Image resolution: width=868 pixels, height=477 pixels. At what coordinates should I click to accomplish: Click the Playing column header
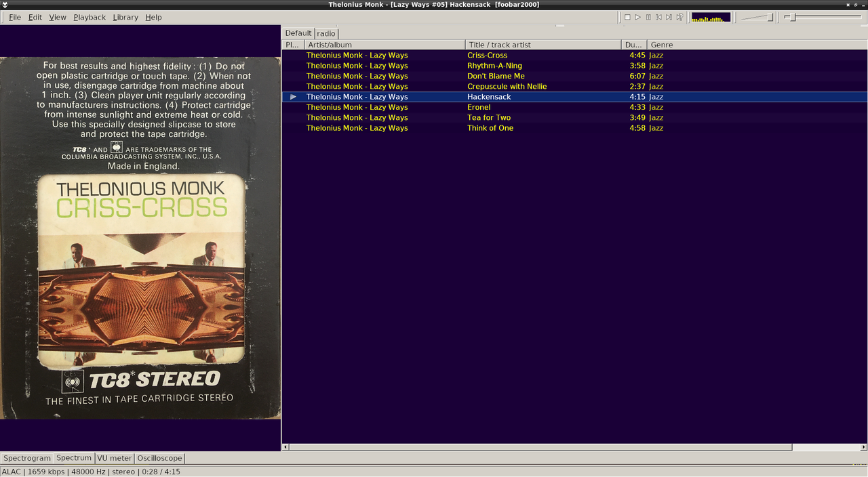(x=293, y=45)
